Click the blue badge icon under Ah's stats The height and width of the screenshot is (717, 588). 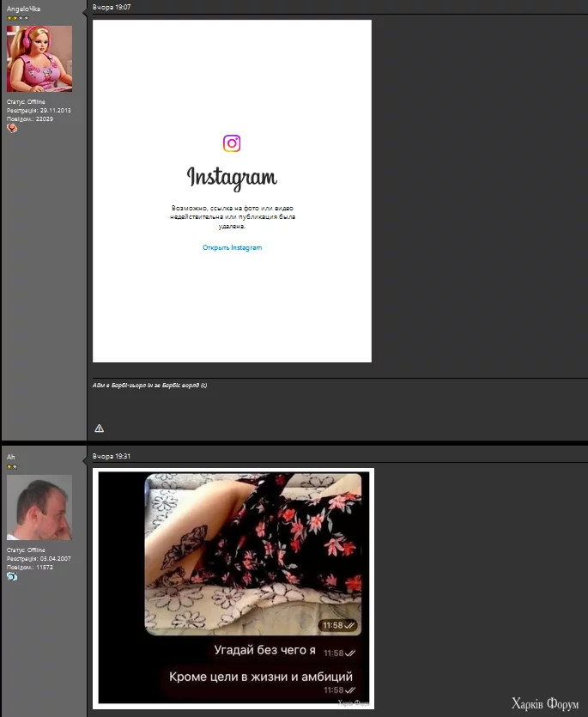click(12, 577)
